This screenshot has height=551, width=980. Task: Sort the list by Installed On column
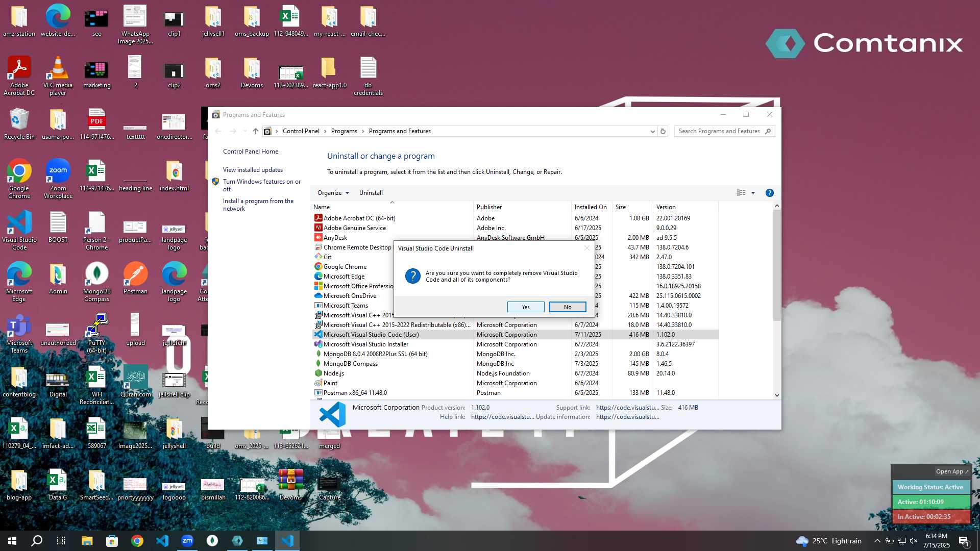pos(592,207)
